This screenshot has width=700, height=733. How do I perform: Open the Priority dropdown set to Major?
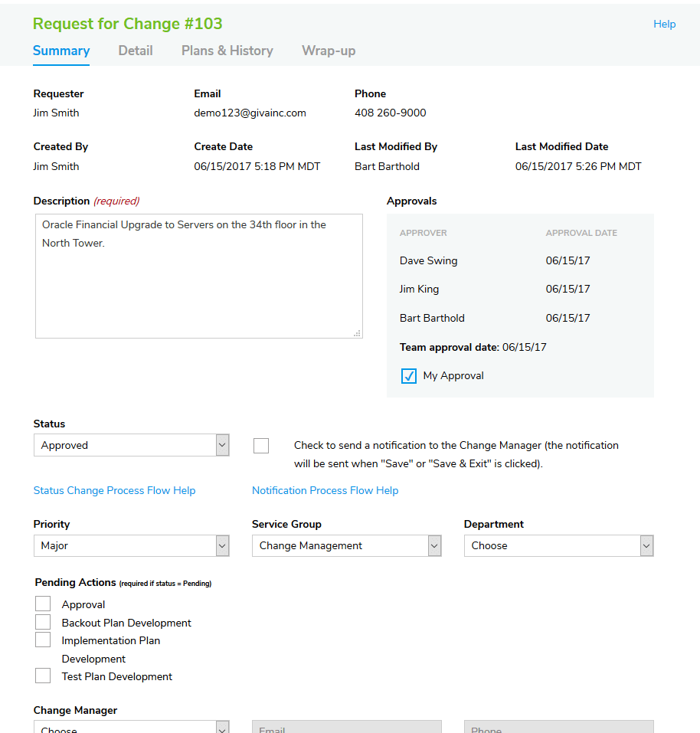[221, 545]
